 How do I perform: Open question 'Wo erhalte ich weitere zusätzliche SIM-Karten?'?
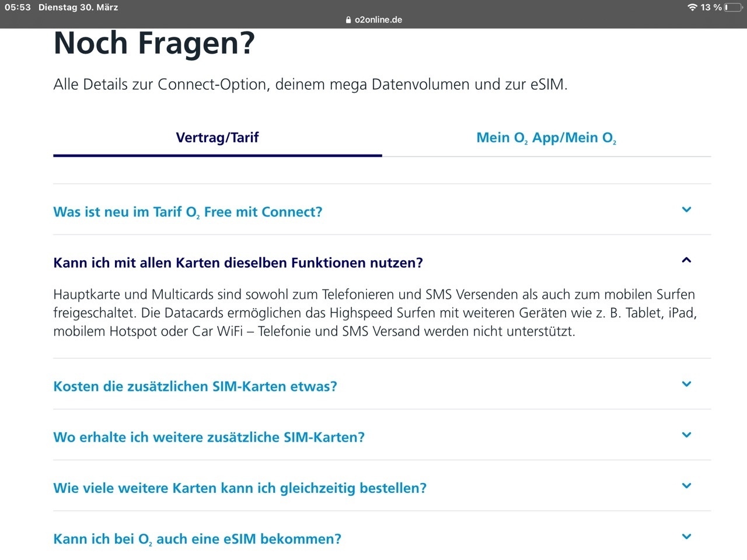tap(209, 437)
